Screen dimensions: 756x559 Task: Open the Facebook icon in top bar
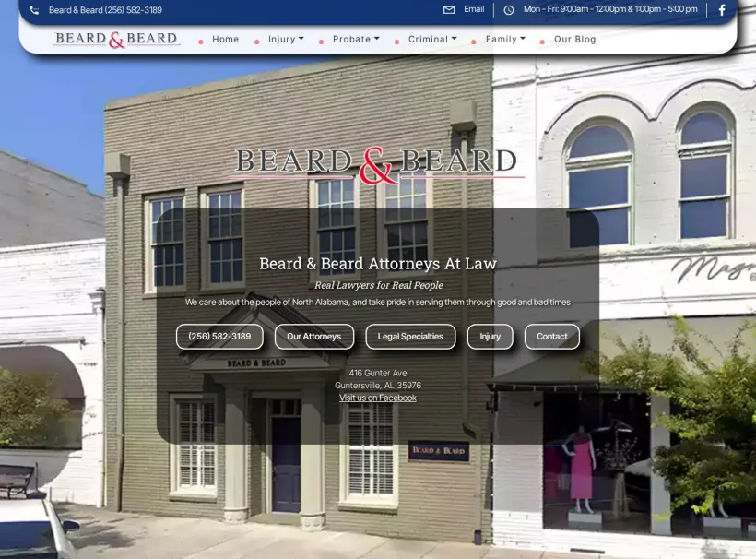point(722,9)
